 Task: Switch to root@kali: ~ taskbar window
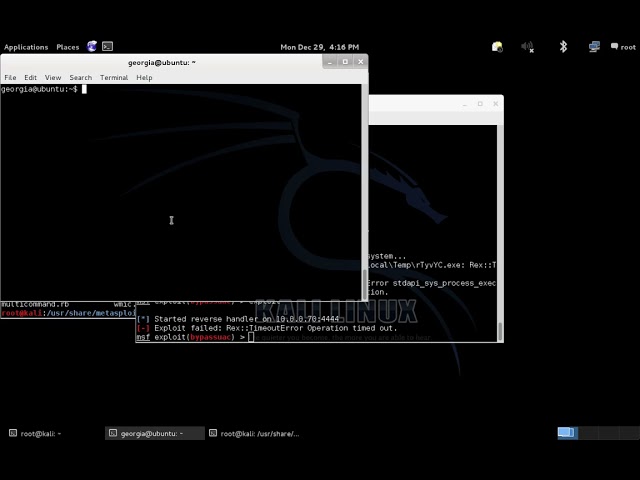pos(53,433)
